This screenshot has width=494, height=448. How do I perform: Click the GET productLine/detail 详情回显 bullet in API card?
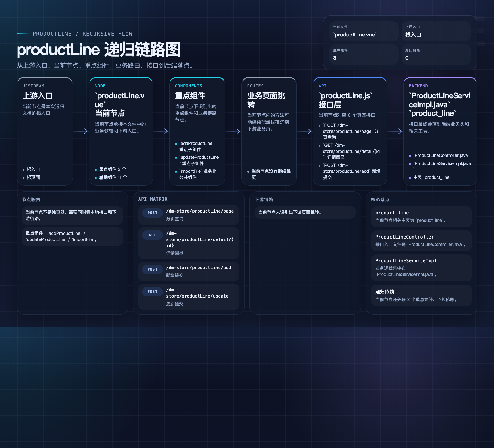pos(349,151)
